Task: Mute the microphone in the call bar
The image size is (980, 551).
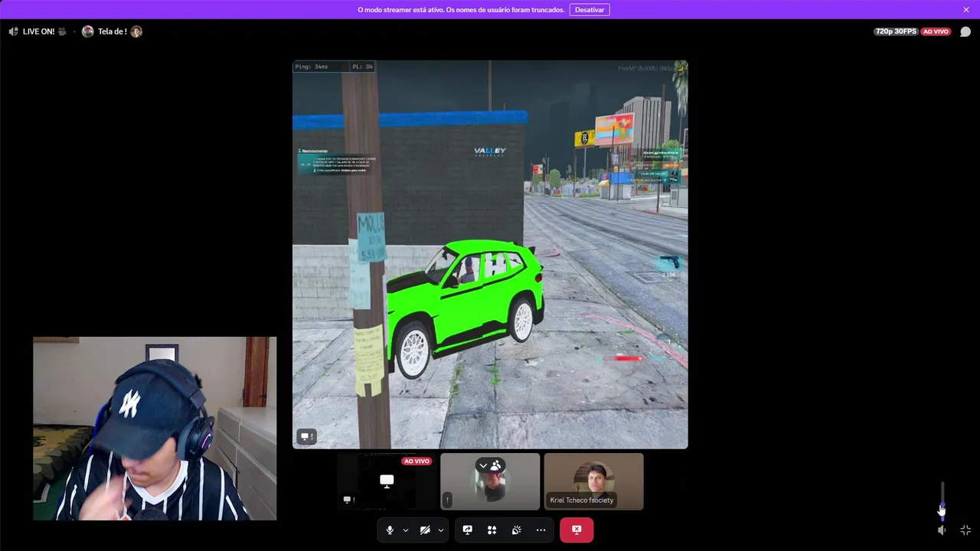Action: (x=390, y=530)
